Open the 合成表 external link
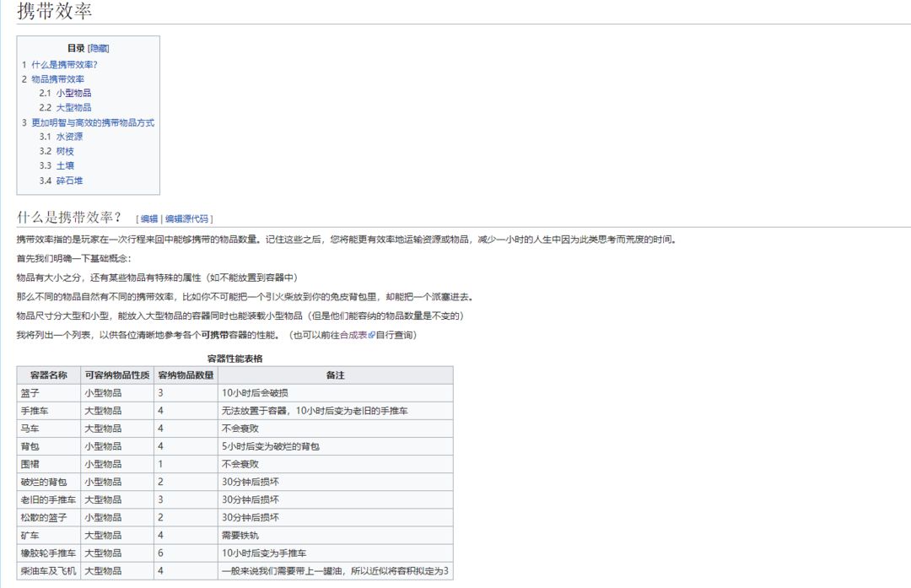The height and width of the screenshot is (588, 911). point(353,335)
